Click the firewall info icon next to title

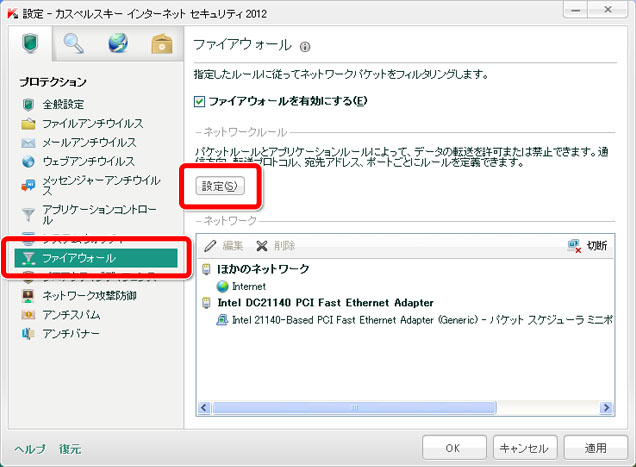click(x=305, y=47)
